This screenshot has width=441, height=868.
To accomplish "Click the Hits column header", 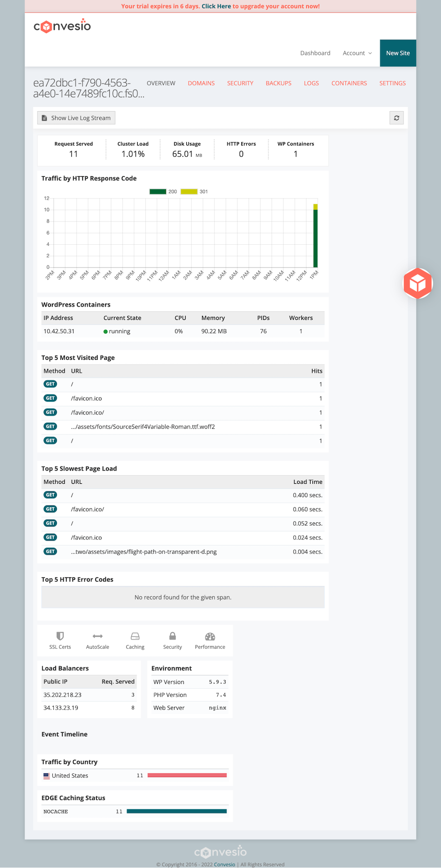I will pyautogui.click(x=317, y=371).
